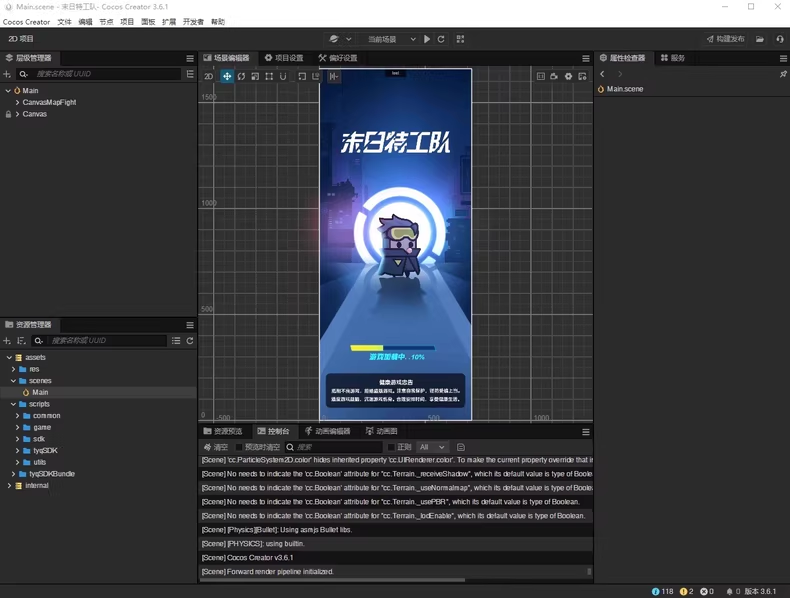
Task: Toggle the 预览时清空 checkbox in console
Action: (239, 447)
